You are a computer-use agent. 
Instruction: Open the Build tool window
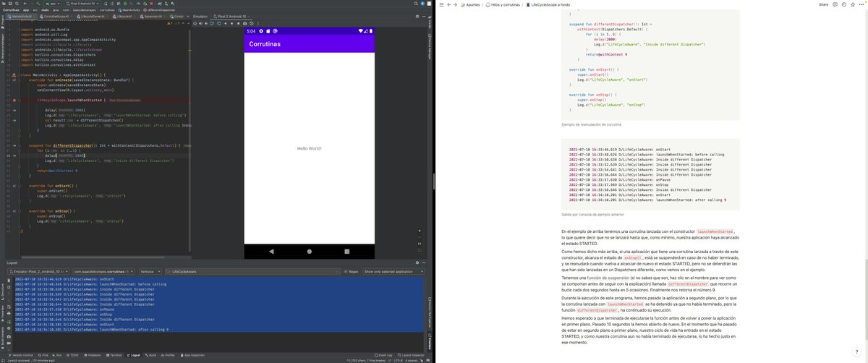(150, 355)
